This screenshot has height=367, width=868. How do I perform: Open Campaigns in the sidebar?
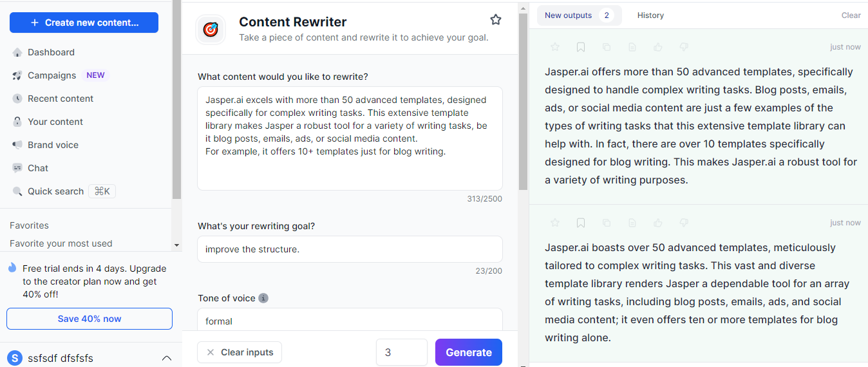pos(52,75)
